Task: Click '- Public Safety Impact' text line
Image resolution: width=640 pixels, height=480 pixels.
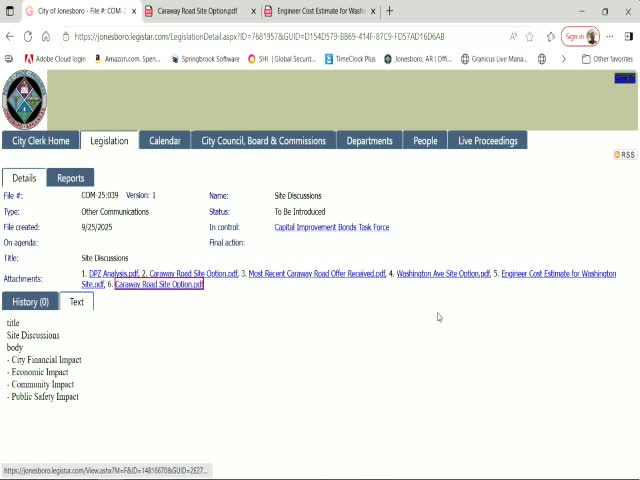Action: click(43, 397)
